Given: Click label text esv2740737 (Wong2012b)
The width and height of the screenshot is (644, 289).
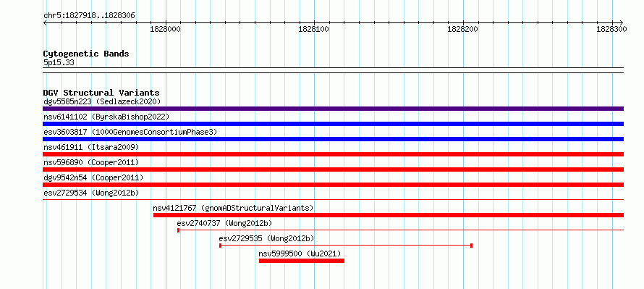Looking at the screenshot, I should pyautogui.click(x=224, y=223).
